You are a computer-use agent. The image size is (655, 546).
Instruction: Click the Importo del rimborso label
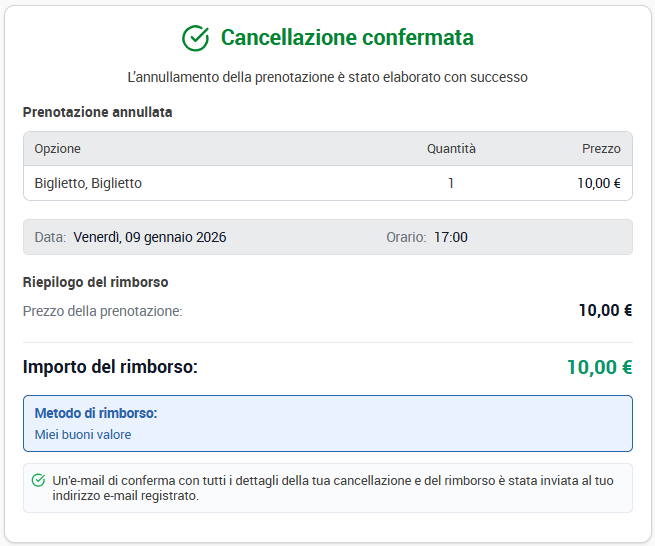(110, 367)
